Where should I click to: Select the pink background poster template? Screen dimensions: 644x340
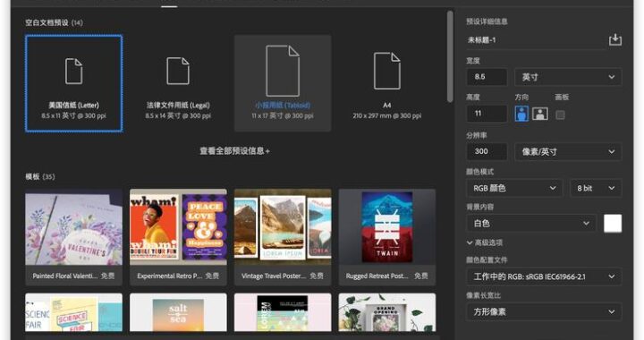tap(283, 312)
